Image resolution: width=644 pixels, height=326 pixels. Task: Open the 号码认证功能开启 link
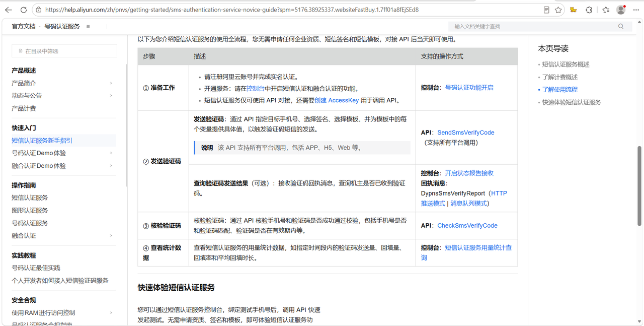(x=469, y=88)
